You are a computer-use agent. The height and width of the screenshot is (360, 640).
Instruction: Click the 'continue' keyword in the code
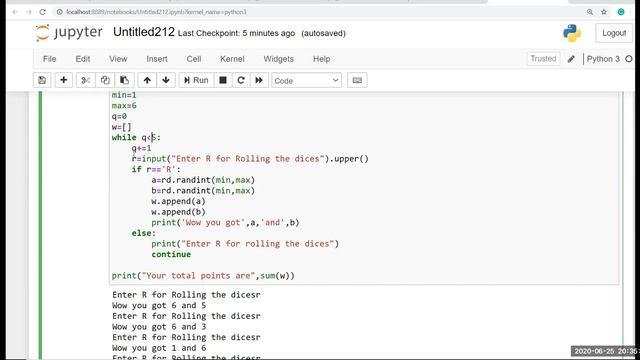pyautogui.click(x=171, y=254)
